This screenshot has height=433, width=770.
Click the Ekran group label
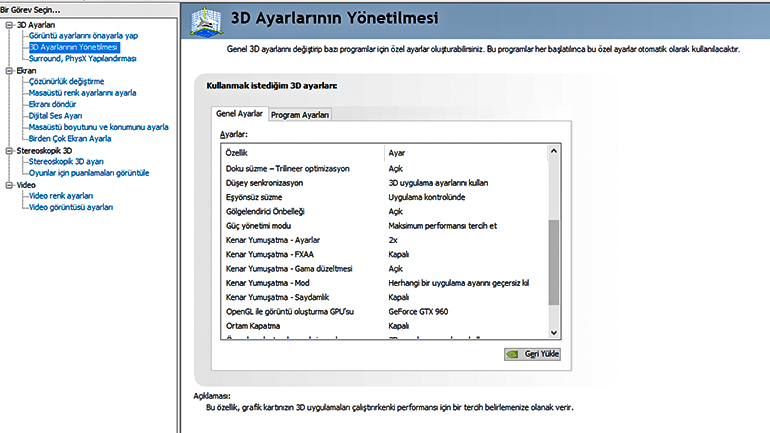tap(27, 71)
